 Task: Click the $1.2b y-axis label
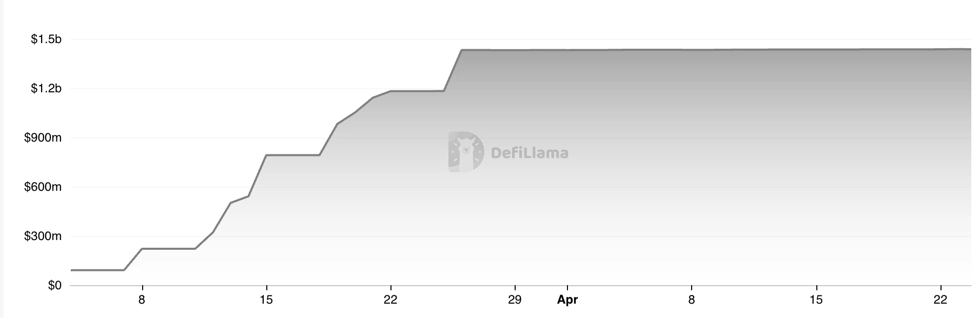coord(46,89)
